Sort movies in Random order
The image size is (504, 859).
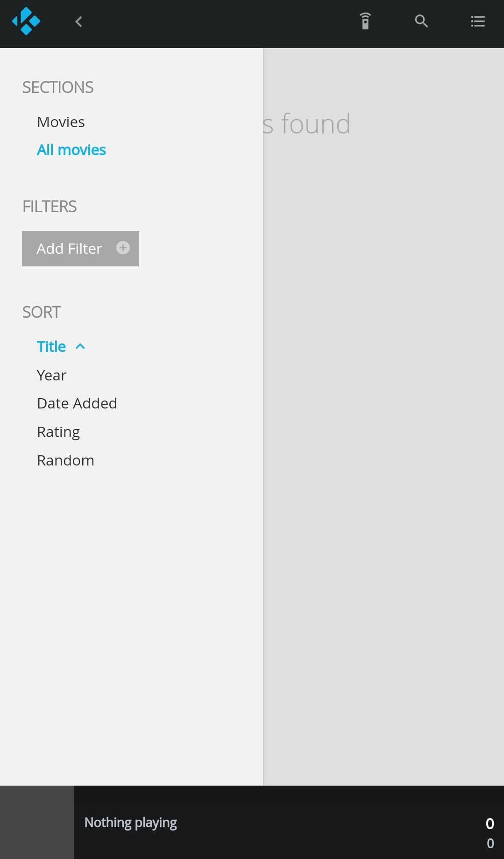point(65,460)
